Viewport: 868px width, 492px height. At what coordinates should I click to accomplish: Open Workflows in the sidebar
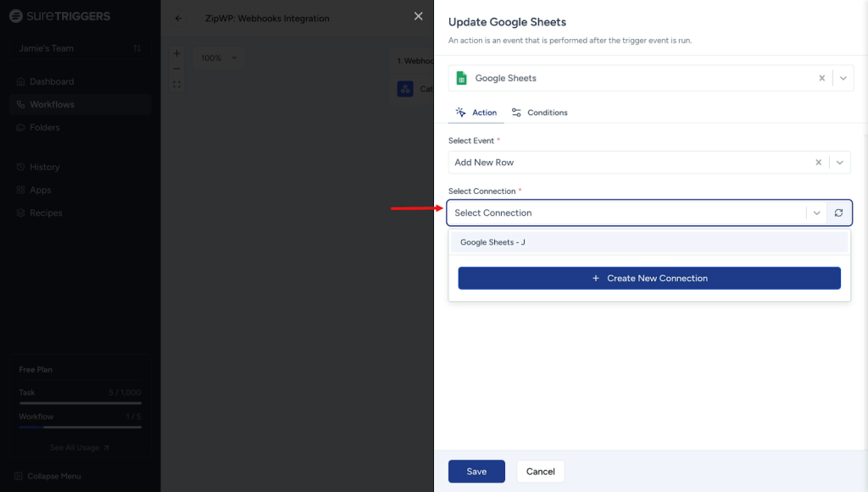[x=52, y=104]
